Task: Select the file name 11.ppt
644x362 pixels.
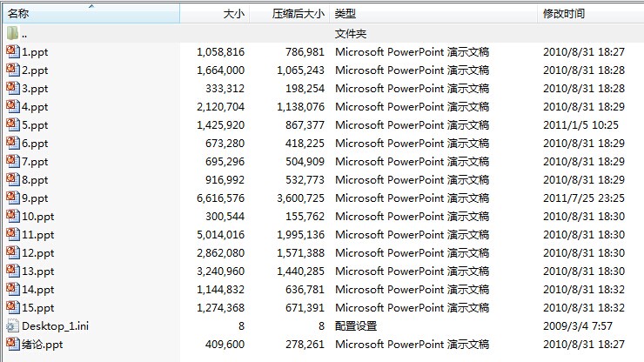Action: [x=37, y=235]
